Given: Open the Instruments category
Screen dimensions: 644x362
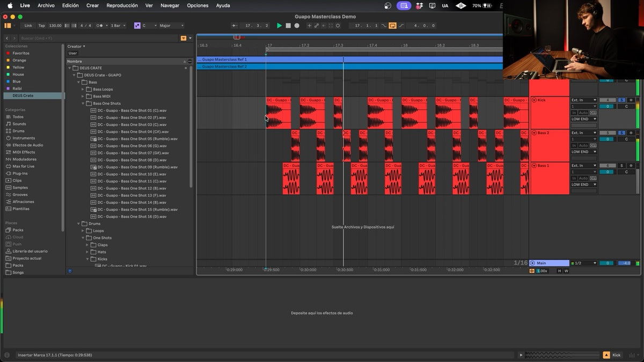Looking at the screenshot, I should (x=24, y=138).
